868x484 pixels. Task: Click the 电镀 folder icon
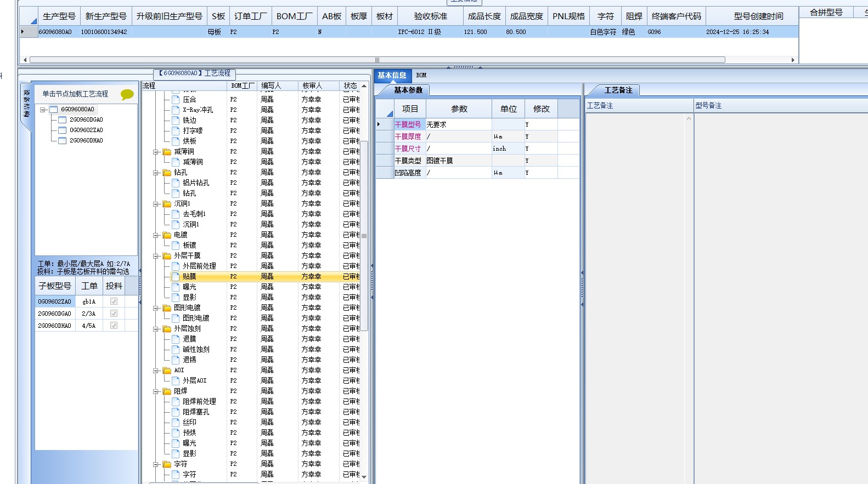coord(167,235)
